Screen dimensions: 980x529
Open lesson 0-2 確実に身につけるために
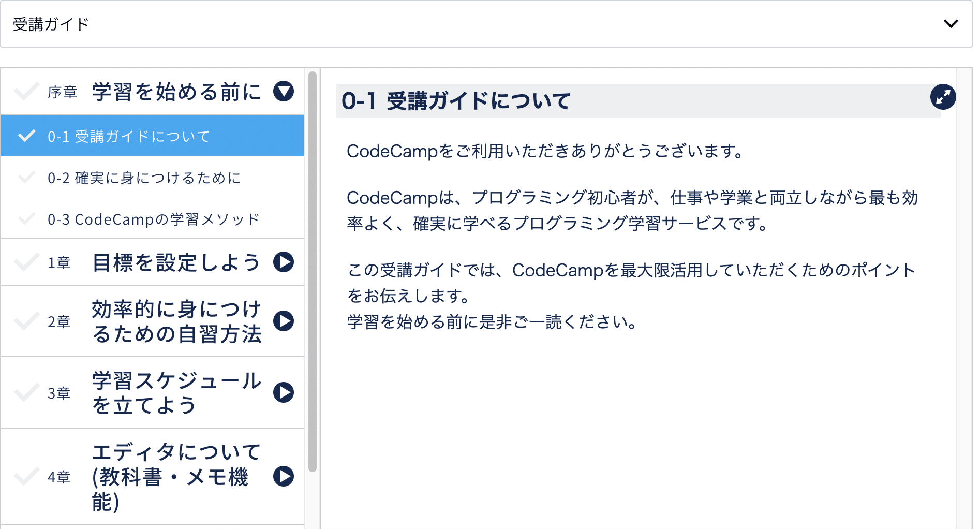tap(153, 177)
